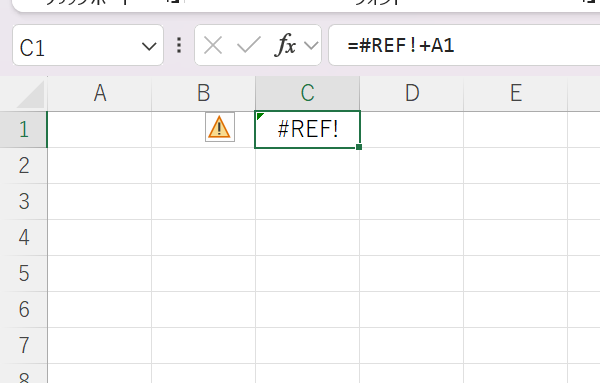Select column E header
The image size is (600, 383).
(x=515, y=93)
